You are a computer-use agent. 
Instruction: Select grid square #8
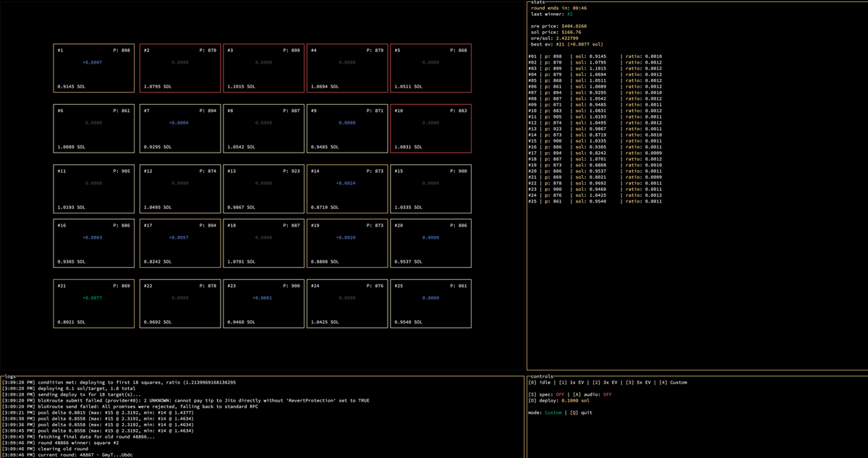pyautogui.click(x=263, y=128)
